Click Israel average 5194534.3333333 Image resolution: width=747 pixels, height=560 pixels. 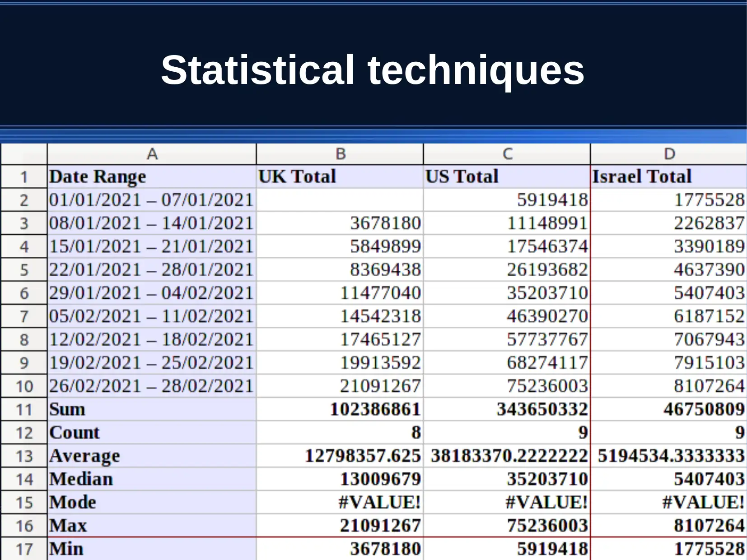coord(669,456)
